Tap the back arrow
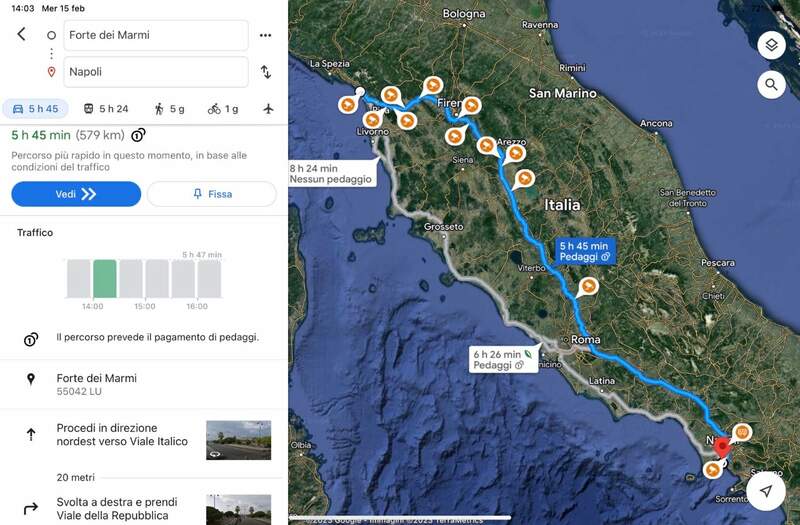The width and height of the screenshot is (800, 525). click(22, 34)
